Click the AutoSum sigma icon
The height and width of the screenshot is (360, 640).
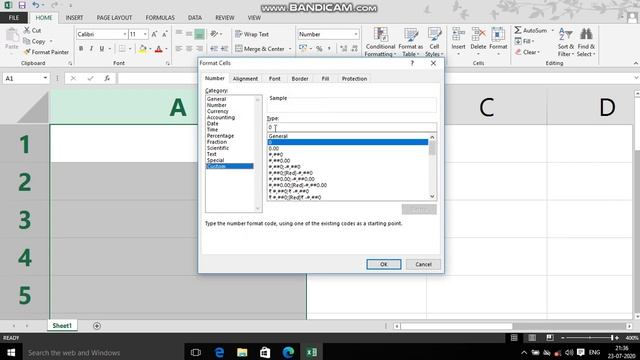(x=518, y=30)
